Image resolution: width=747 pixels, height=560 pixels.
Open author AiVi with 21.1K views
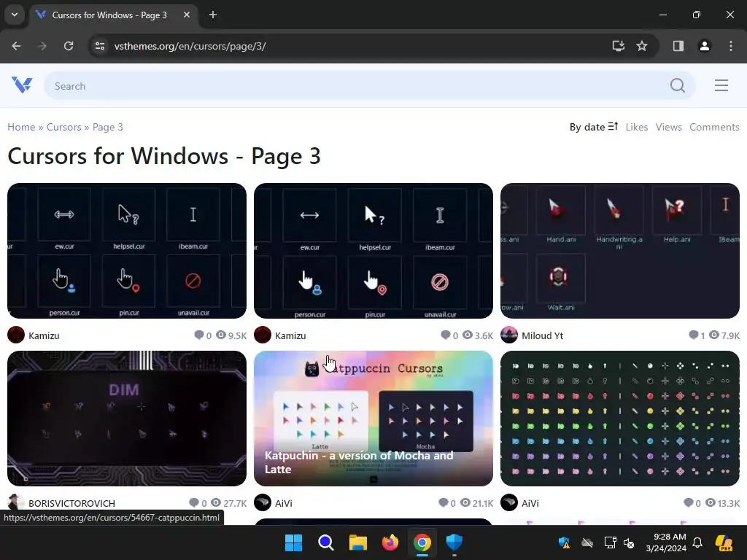[284, 503]
